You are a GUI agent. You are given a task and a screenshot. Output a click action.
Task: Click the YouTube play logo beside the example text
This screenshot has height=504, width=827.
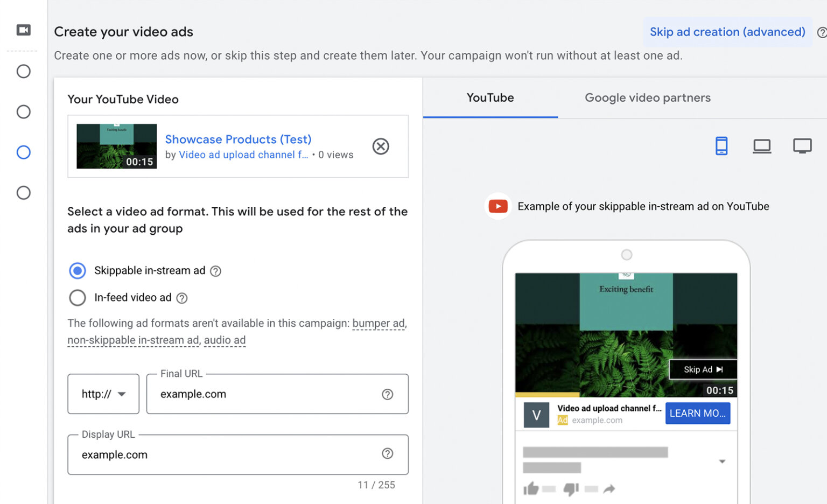point(497,206)
